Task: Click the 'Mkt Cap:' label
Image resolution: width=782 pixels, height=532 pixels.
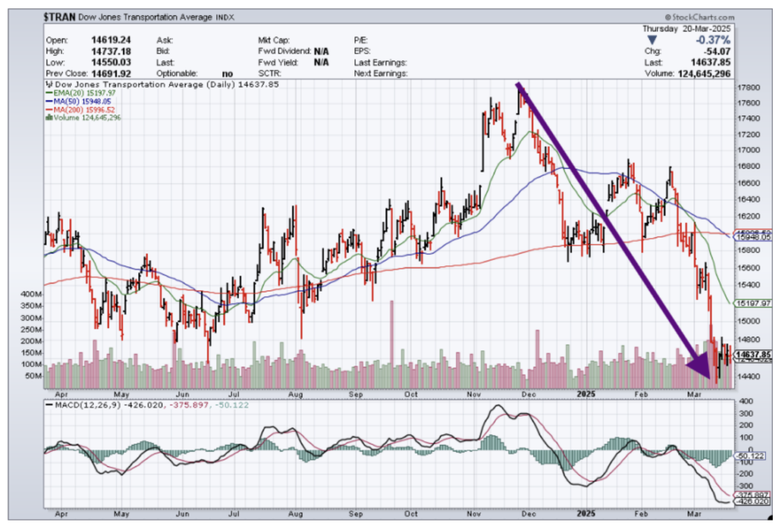Action: [x=273, y=40]
